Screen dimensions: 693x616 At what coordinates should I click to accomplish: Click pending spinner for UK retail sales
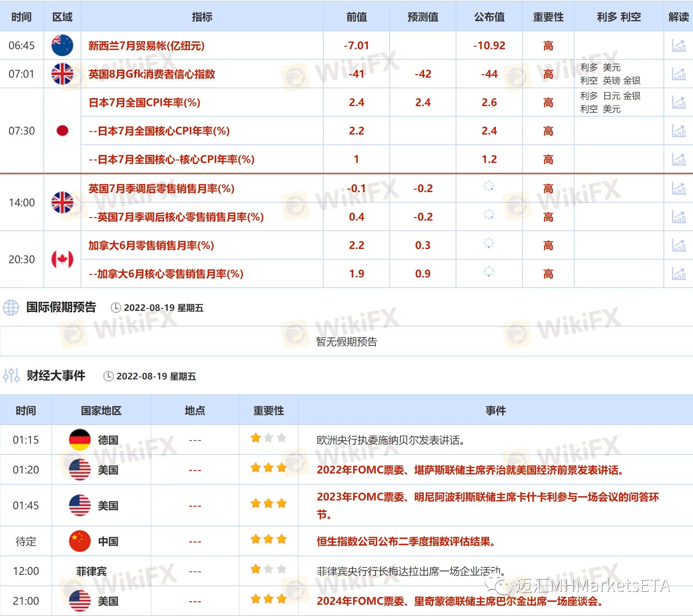(x=489, y=186)
